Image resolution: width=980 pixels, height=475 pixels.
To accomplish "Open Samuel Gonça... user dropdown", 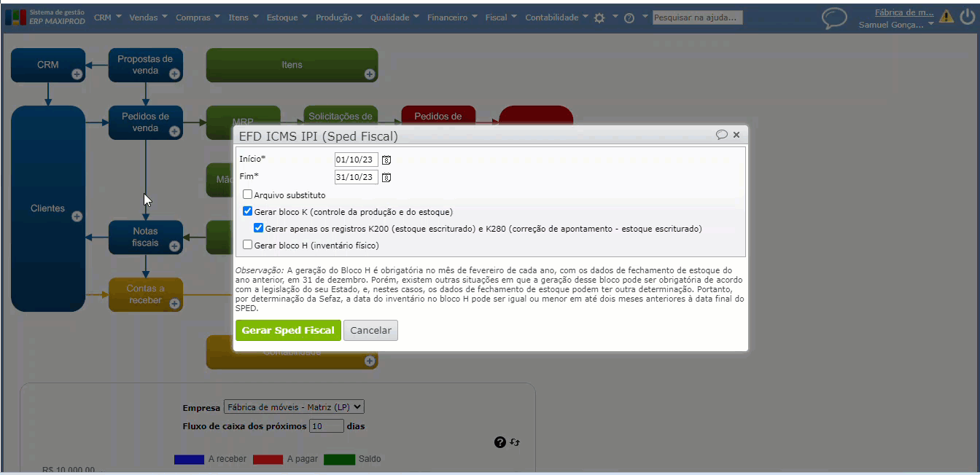I will pos(896,25).
